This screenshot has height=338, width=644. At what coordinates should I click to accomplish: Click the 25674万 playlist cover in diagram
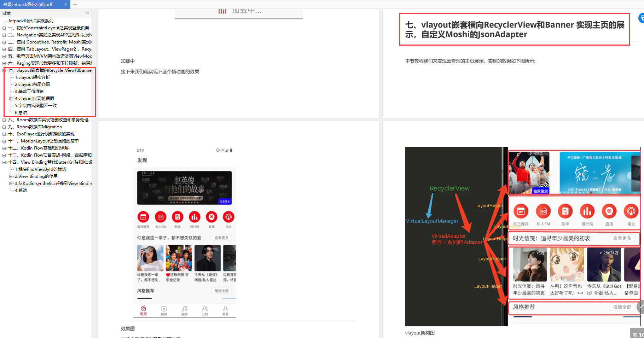pyautogui.click(x=604, y=264)
